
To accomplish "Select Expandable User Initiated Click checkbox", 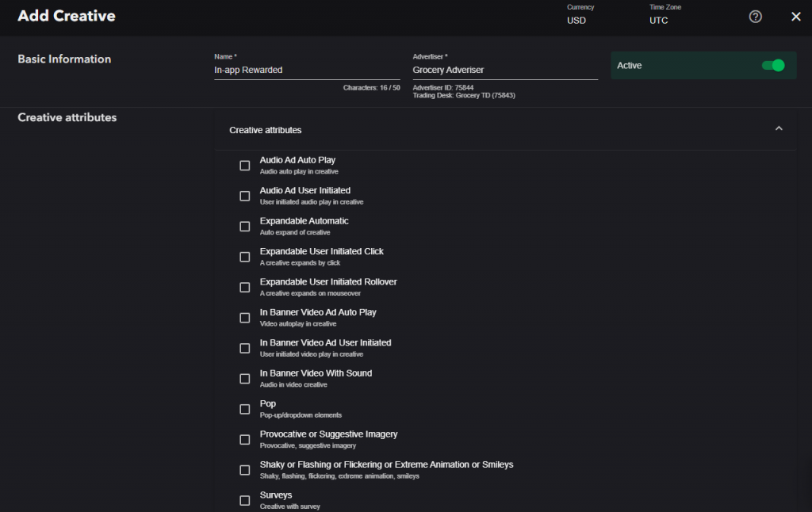I will pos(245,257).
